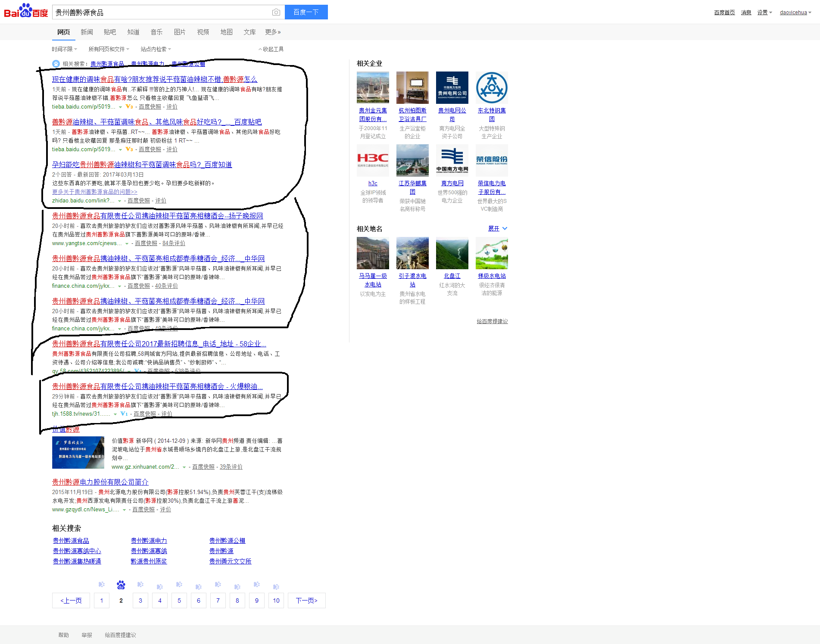Click V3 credibility badge on first tieba result
This screenshot has width=820, height=644.
[129, 106]
